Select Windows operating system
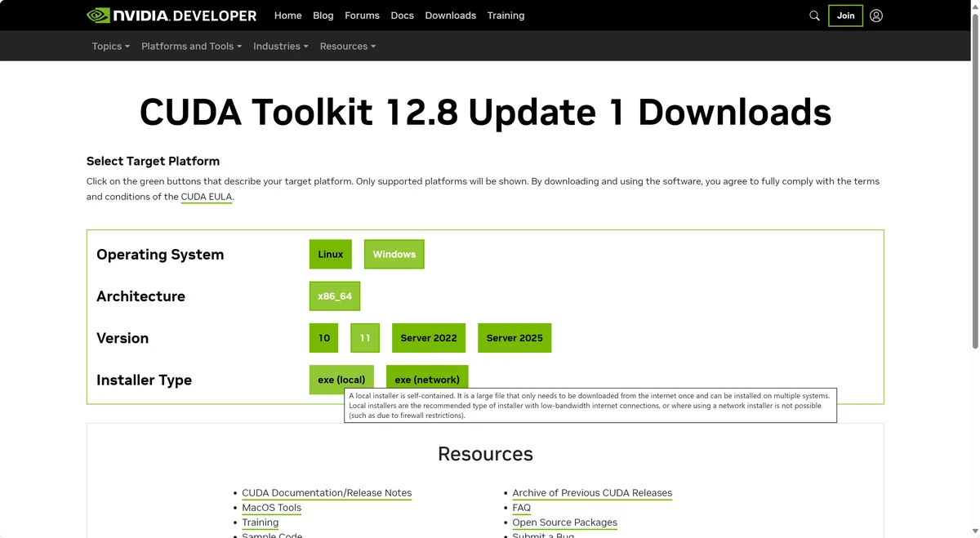 pyautogui.click(x=394, y=254)
